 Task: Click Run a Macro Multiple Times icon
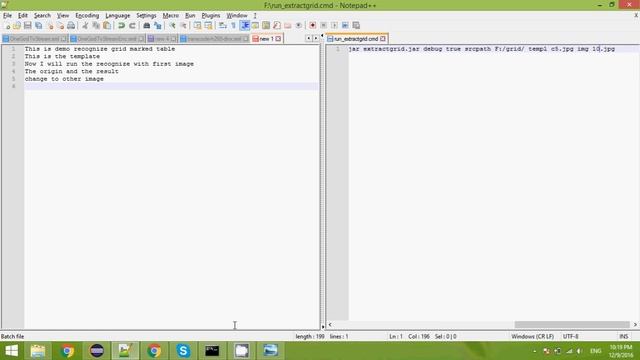pyautogui.click(x=345, y=26)
